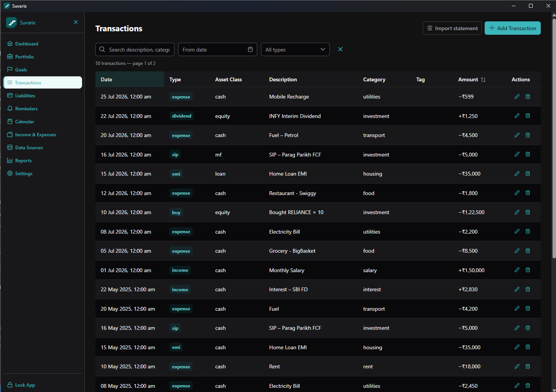Click Add Transaction button
The height and width of the screenshot is (392, 556).
click(512, 28)
